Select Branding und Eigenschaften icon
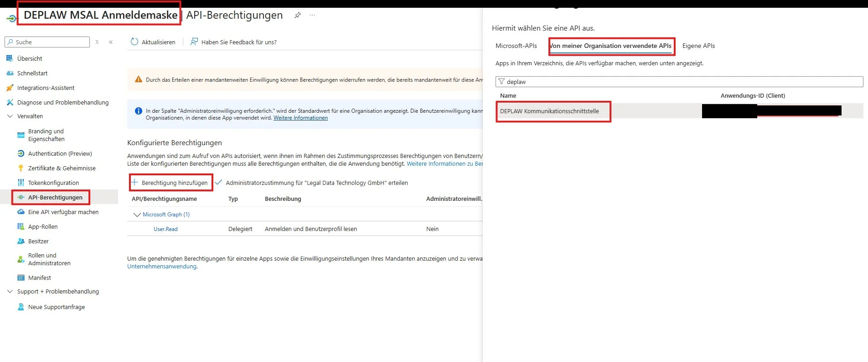Image resolution: width=868 pixels, height=362 pixels. point(21,135)
